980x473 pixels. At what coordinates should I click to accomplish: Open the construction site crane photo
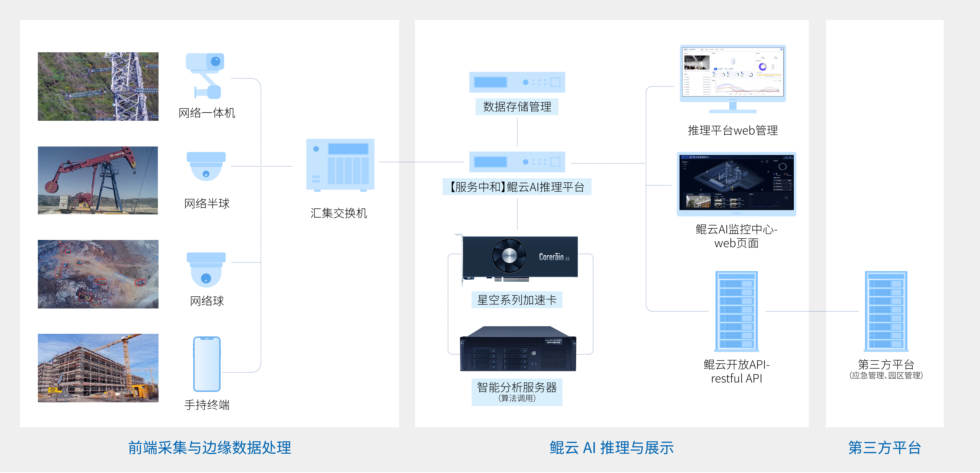(98, 368)
